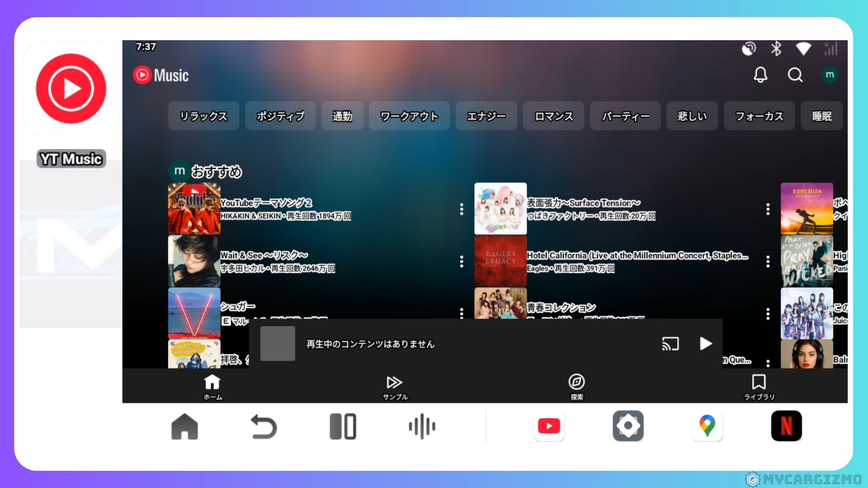Launch Google Maps from the dock
The image size is (868, 488).
(x=707, y=426)
